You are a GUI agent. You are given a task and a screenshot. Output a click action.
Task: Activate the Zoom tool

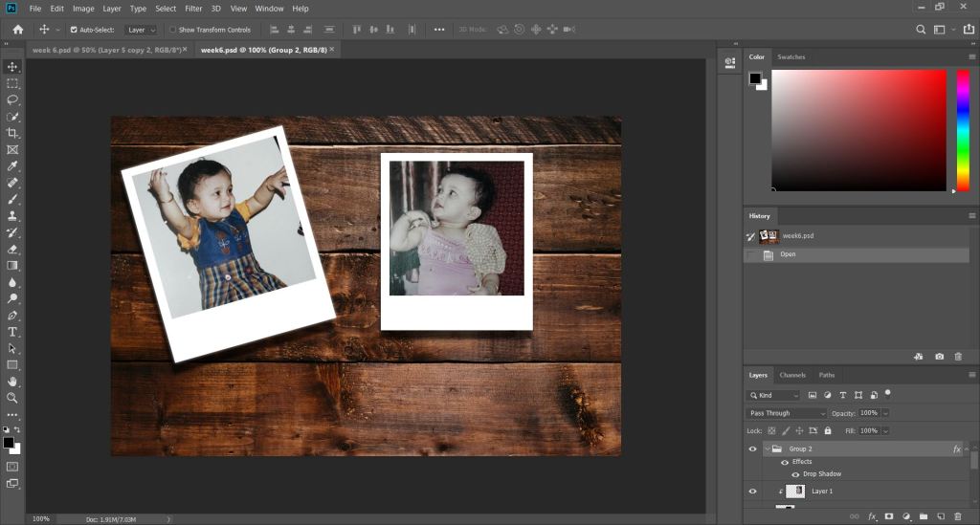pyautogui.click(x=12, y=398)
